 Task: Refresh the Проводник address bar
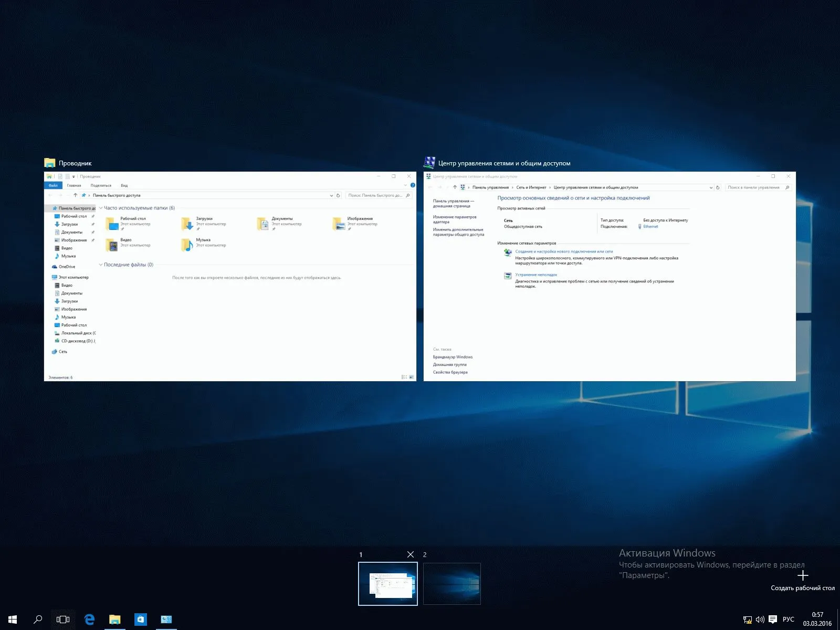tap(338, 195)
